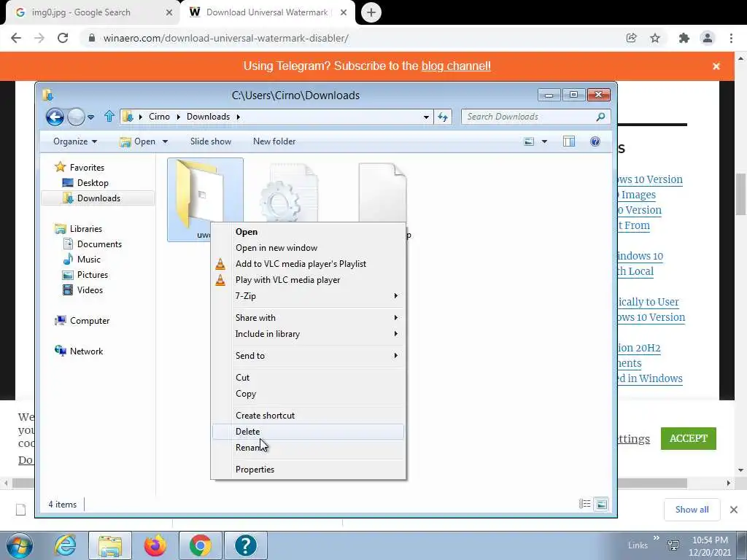Click the Back arrow in Explorer window

pyautogui.click(x=55, y=117)
